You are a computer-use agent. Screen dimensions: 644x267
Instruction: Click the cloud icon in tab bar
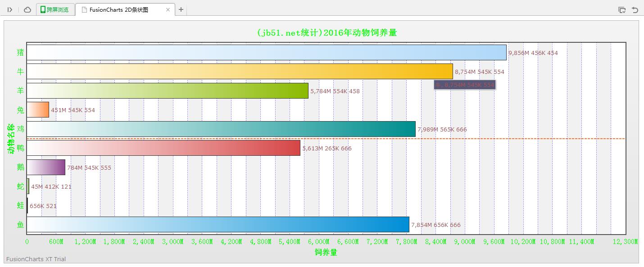point(27,9)
